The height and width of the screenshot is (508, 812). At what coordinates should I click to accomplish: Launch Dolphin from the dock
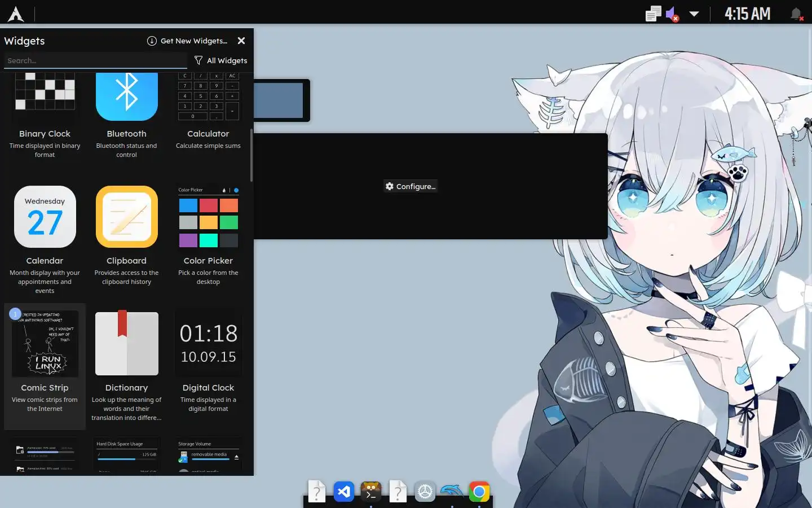coord(452,492)
